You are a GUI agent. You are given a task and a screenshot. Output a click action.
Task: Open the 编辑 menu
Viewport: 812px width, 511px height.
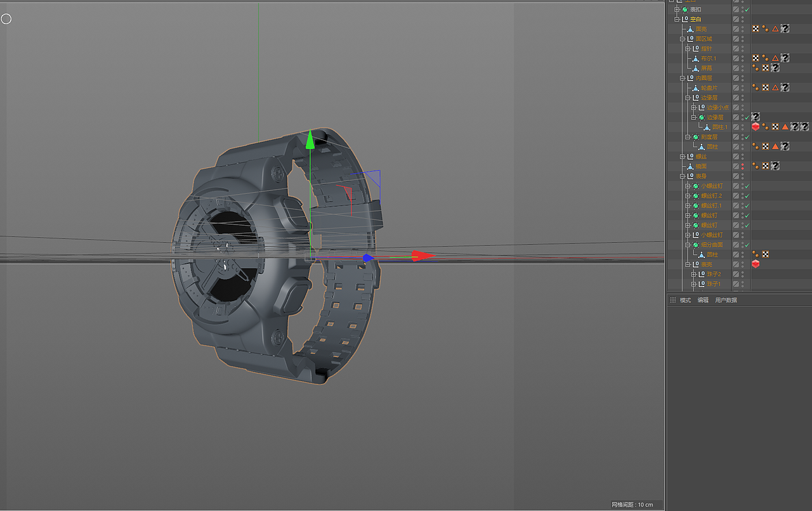pyautogui.click(x=703, y=300)
